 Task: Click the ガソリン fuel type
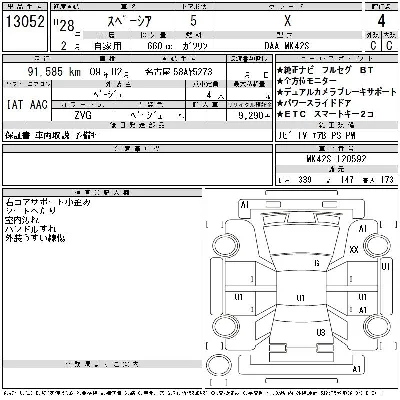[195, 46]
